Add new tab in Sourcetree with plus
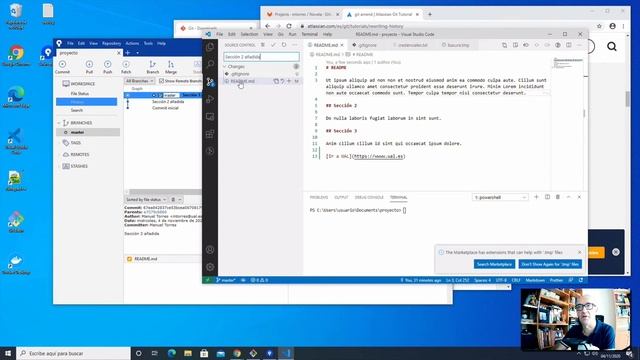The width and height of the screenshot is (640, 360). coord(128,53)
